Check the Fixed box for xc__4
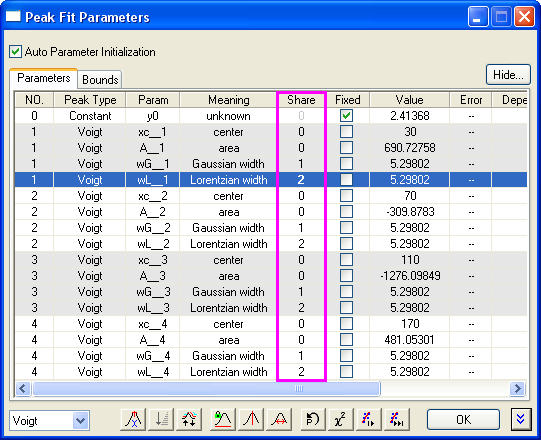The height and width of the screenshot is (440, 541). coord(346,324)
